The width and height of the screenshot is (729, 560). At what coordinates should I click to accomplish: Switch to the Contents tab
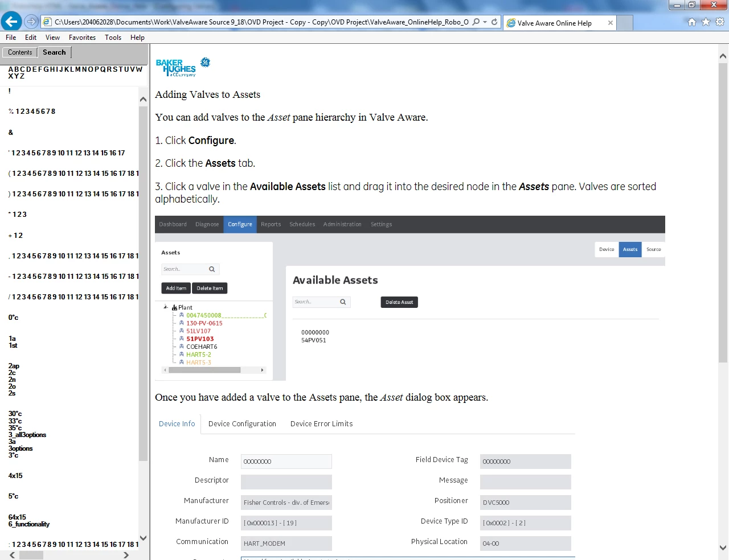click(x=20, y=52)
